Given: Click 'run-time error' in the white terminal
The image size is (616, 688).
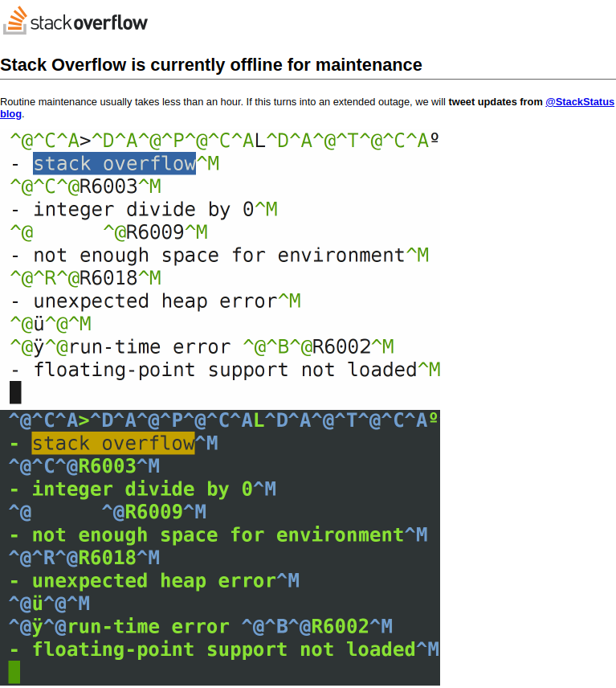Looking at the screenshot, I should coord(150,347).
